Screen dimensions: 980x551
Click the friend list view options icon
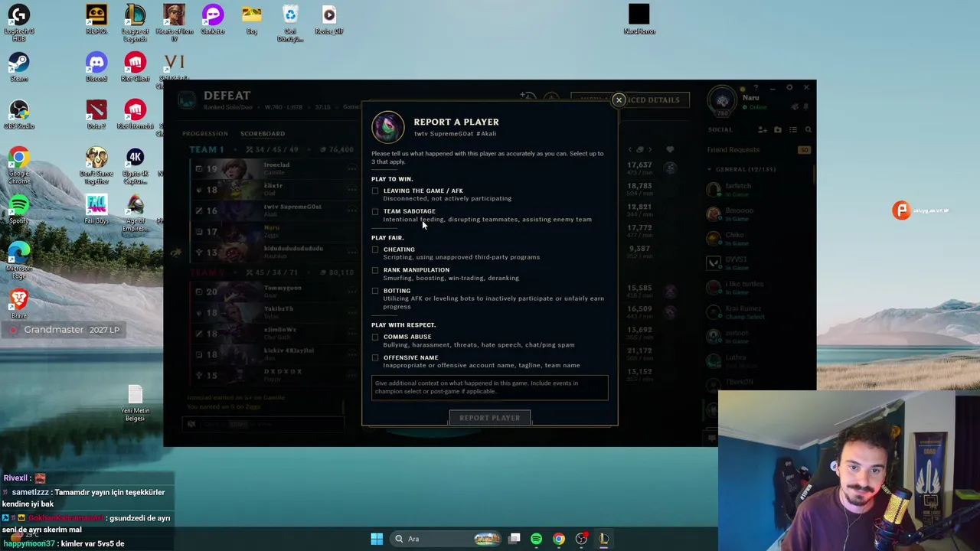click(x=793, y=130)
